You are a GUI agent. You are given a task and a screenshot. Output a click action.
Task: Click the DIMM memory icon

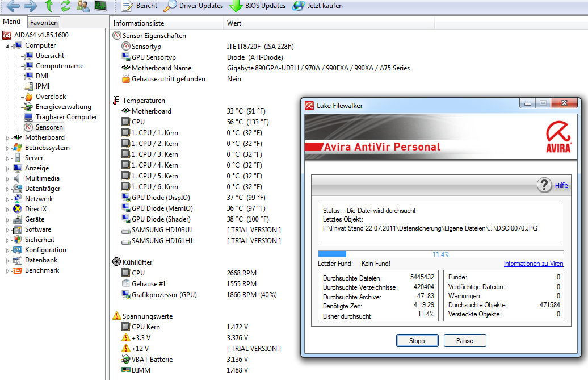coord(125,370)
